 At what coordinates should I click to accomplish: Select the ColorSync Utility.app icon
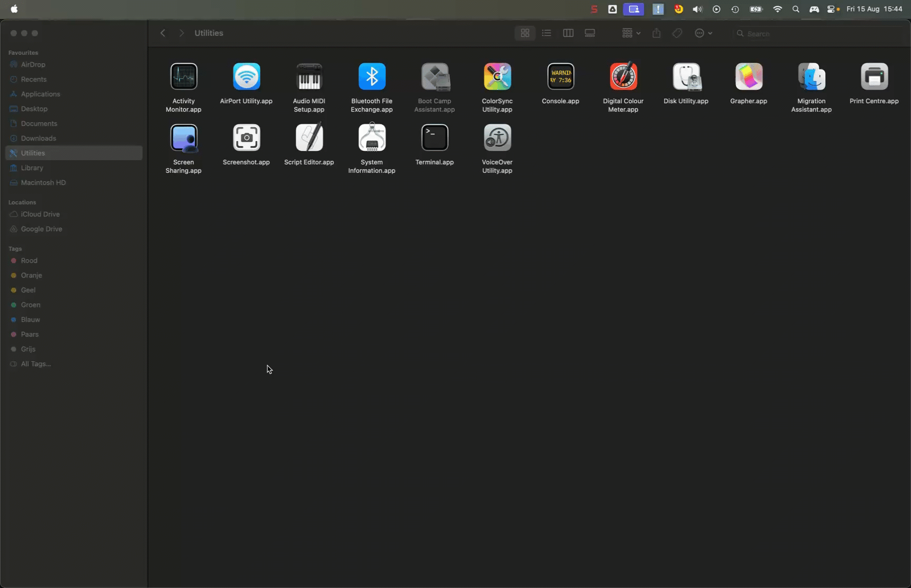(x=497, y=77)
